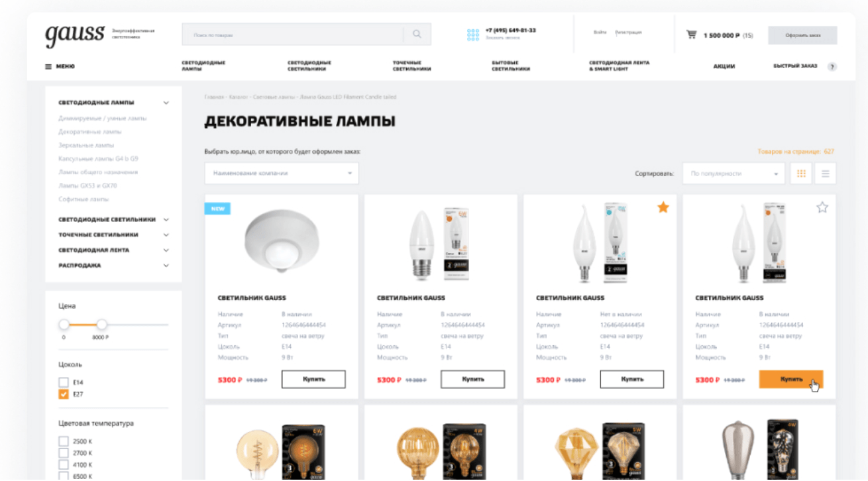868x481 pixels.
Task: Click the right handle of the price slider
Action: pyautogui.click(x=101, y=325)
